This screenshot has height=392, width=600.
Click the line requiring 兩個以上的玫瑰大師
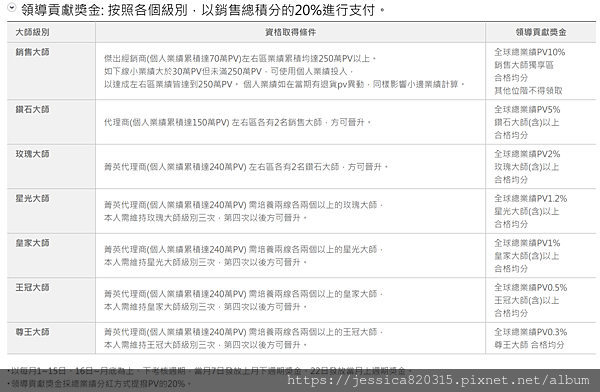pos(244,205)
